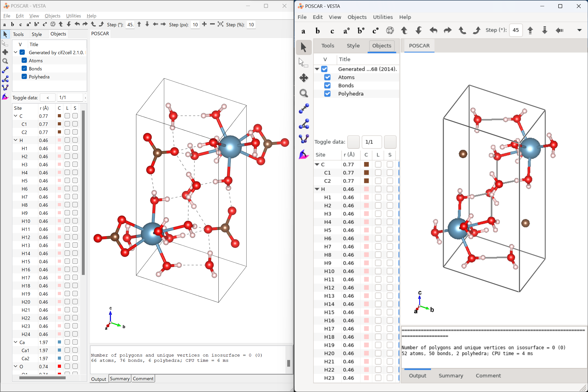Viewport: 588px width, 392px height.
Task: Click the C1 brown color swatch in right window
Action: point(366,173)
